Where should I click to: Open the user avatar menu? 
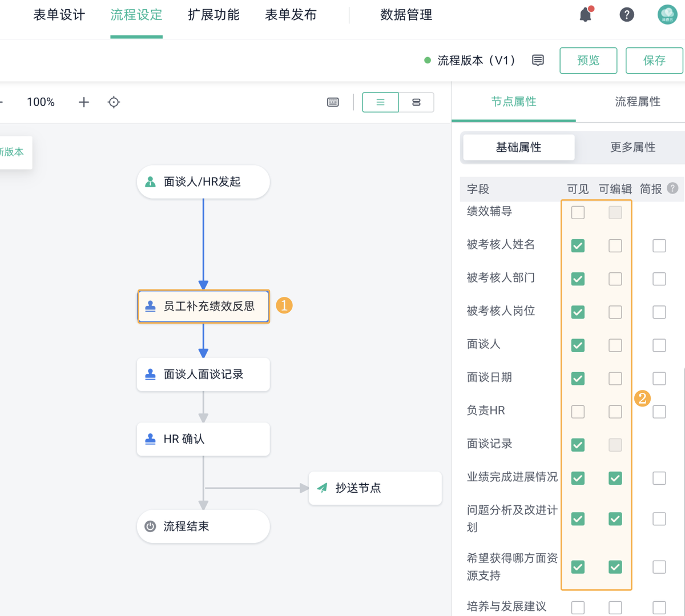pos(667,15)
